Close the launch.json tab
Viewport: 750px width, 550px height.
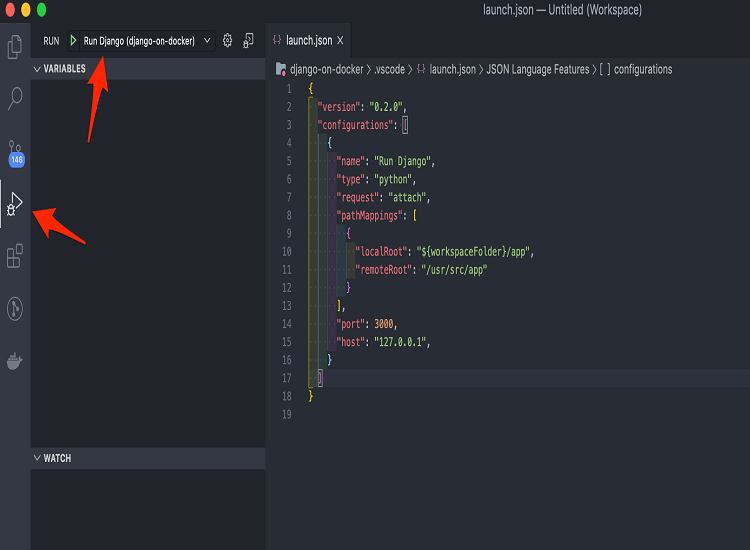(340, 41)
